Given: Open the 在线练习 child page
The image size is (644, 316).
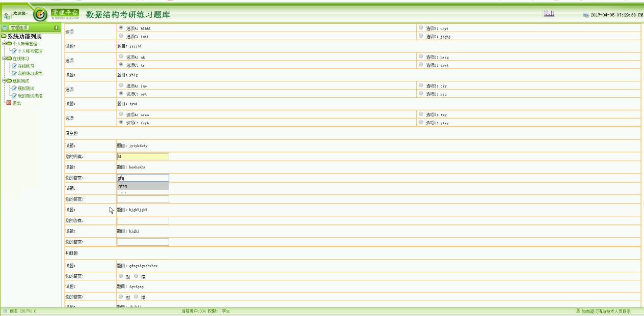Looking at the screenshot, I should [26, 66].
